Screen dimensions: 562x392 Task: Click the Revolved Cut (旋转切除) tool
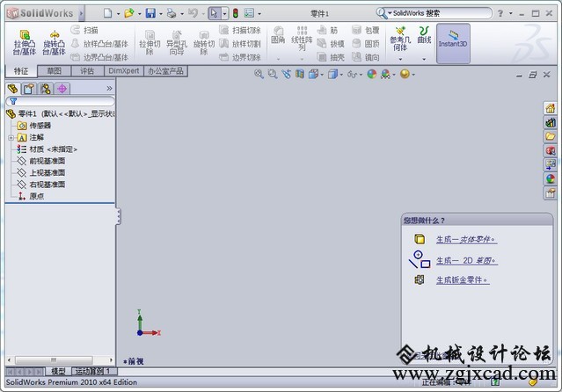point(204,42)
